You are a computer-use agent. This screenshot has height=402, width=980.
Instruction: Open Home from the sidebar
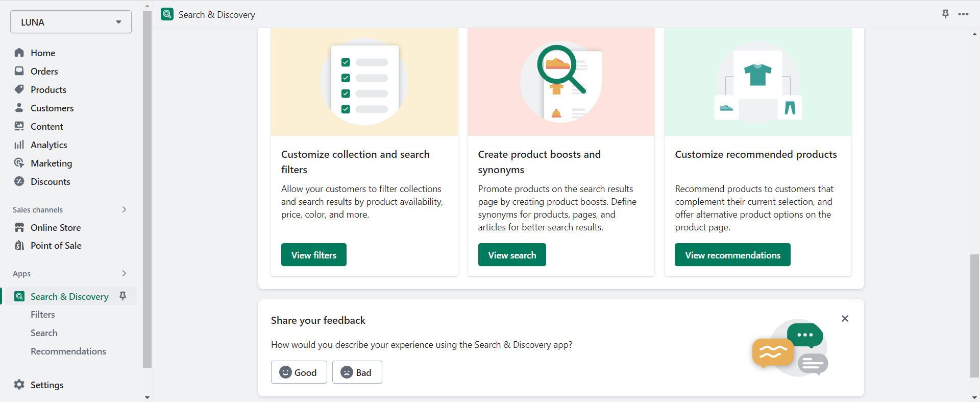click(43, 53)
